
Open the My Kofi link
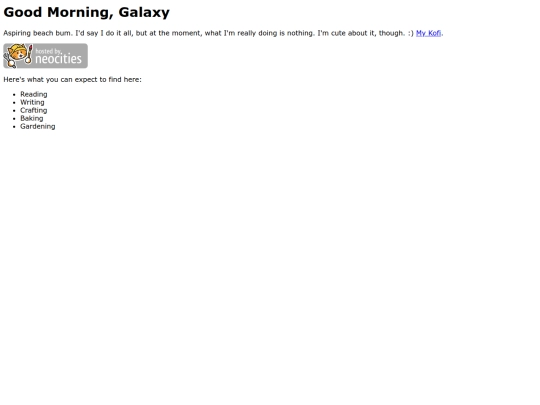(428, 33)
